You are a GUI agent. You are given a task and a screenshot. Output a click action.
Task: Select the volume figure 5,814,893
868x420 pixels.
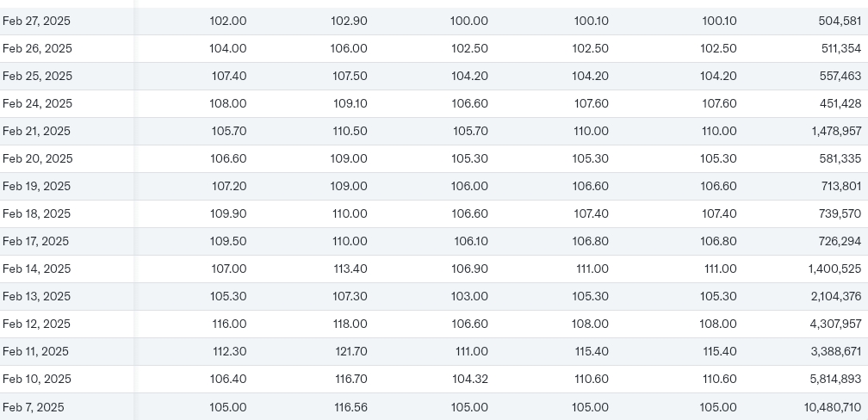point(834,379)
